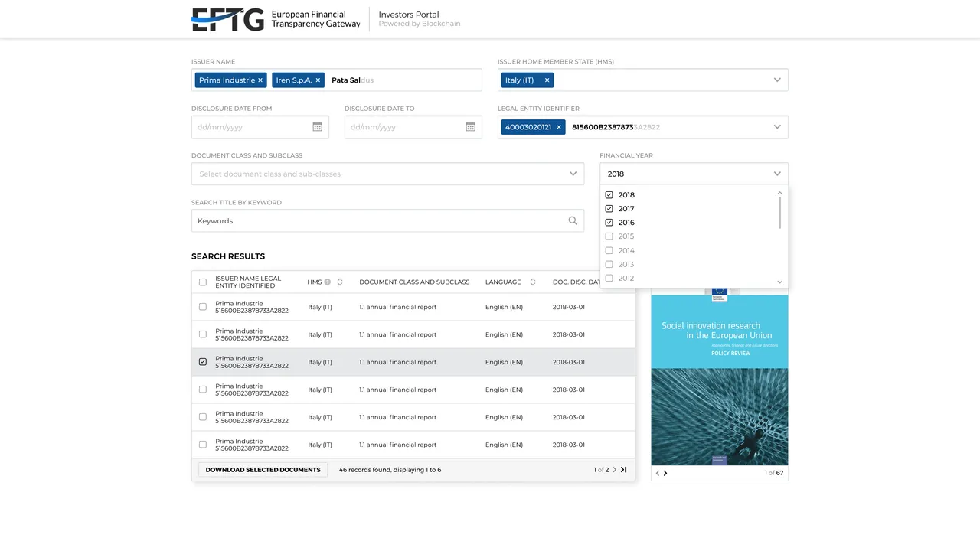Image resolution: width=980 pixels, height=551 pixels.
Task: Click Download Selected Documents button
Action: click(263, 470)
